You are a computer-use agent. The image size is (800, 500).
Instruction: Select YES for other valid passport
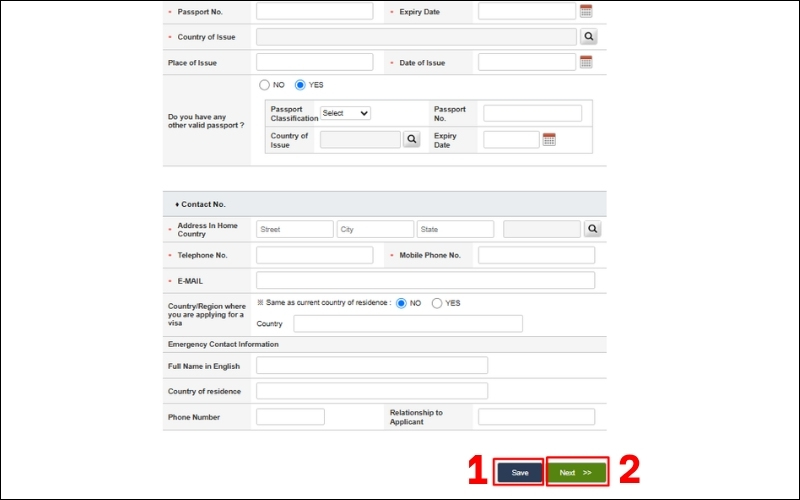300,85
